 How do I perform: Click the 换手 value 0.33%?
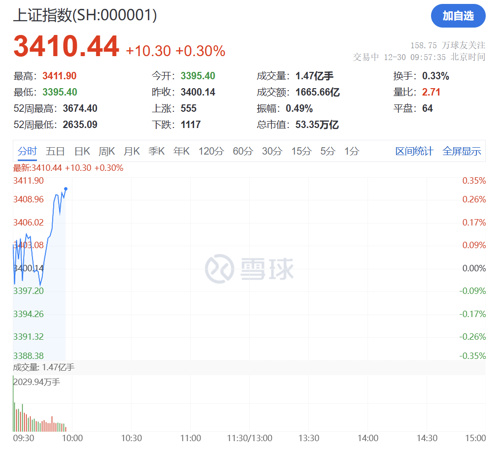435,76
